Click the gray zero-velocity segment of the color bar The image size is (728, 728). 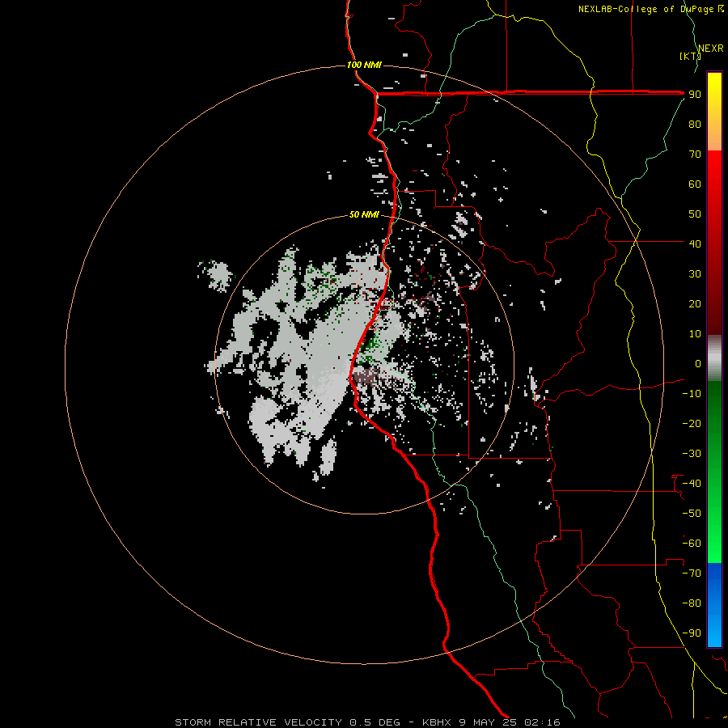click(714, 358)
